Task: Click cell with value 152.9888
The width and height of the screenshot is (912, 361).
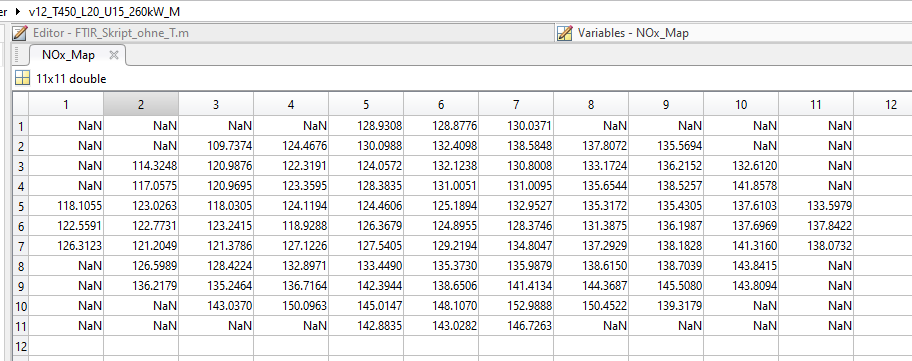Action: pos(516,306)
